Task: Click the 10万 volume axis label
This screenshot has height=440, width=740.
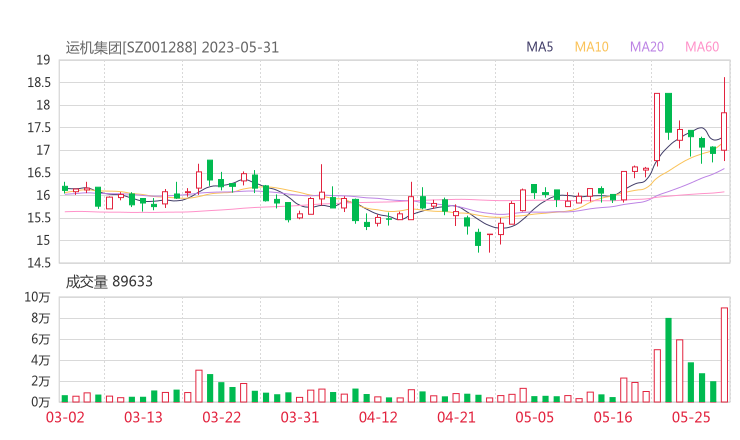Action: (x=37, y=297)
